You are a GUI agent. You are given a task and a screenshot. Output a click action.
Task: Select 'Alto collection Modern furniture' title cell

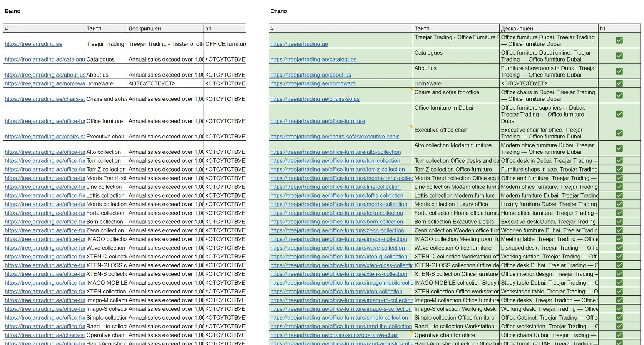pos(456,148)
